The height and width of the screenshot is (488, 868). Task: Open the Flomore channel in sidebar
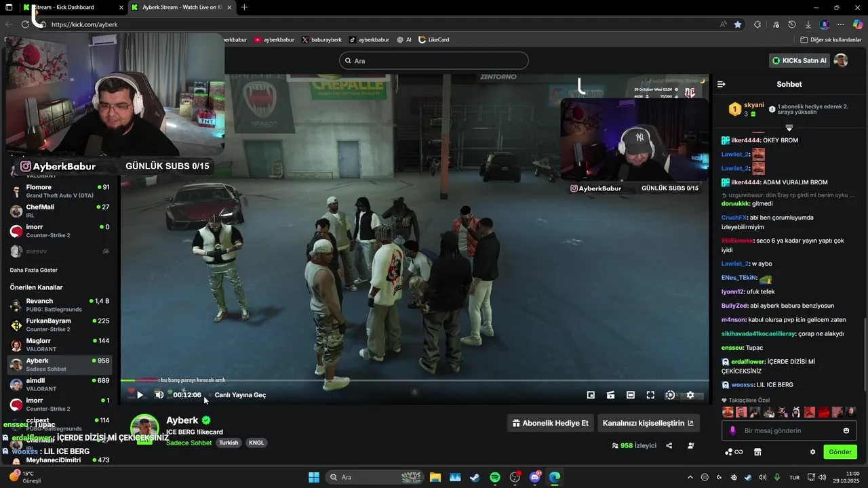pyautogui.click(x=60, y=191)
